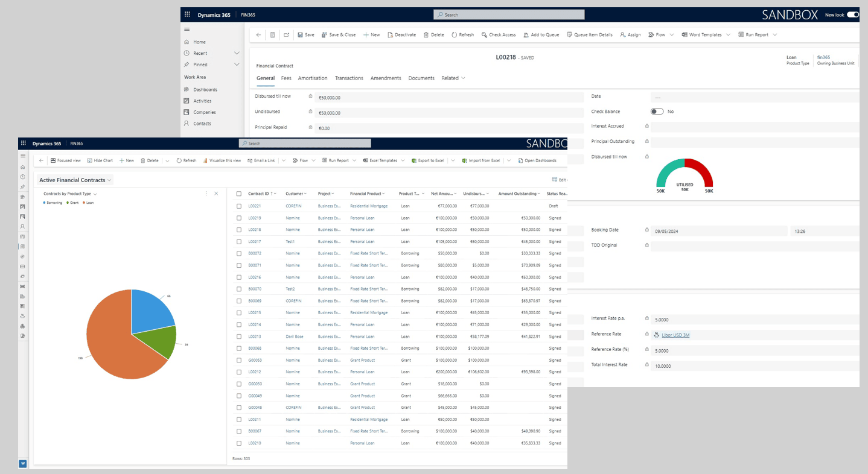Tick the checkbox for contract B00072
The height and width of the screenshot is (474, 868).
239,253
